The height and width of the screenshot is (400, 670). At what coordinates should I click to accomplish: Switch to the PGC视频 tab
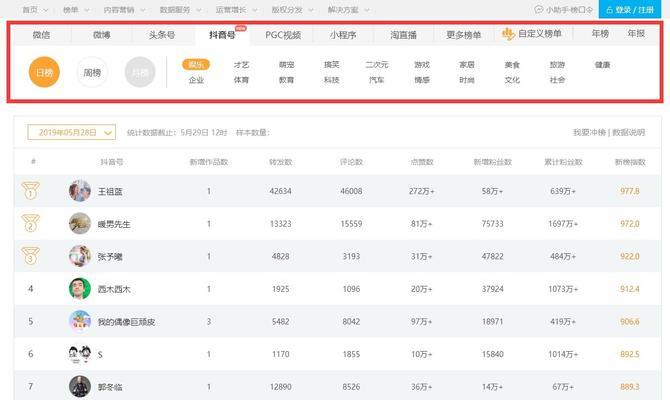coord(283,35)
